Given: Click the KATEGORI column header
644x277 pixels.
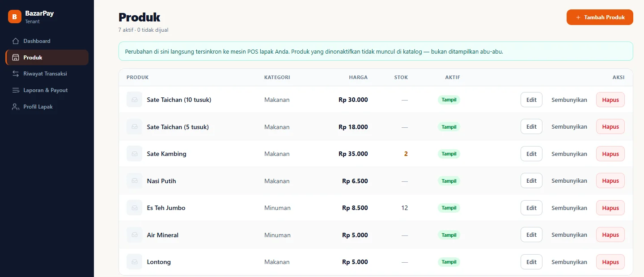Looking at the screenshot, I should pyautogui.click(x=277, y=77).
